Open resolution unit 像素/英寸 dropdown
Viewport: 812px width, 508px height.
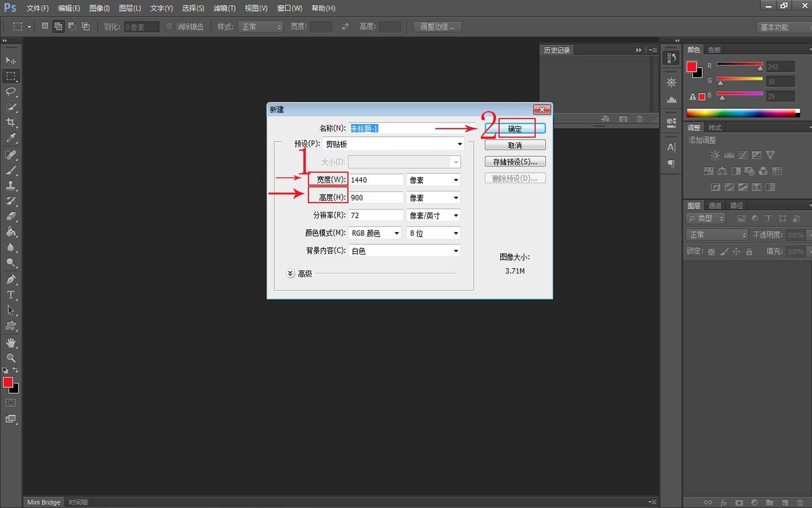coord(434,216)
